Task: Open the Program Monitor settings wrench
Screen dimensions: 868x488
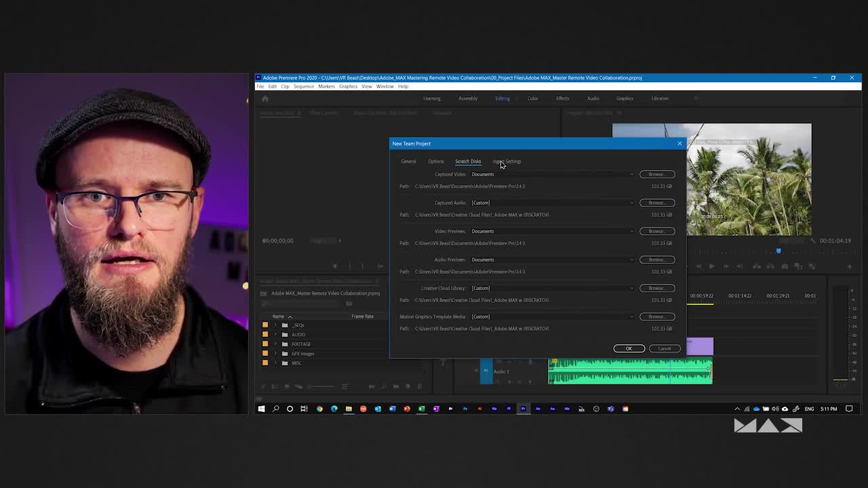Action: [x=812, y=241]
